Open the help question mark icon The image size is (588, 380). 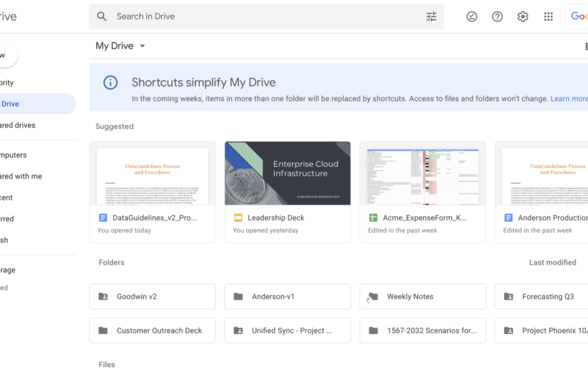pos(497,17)
